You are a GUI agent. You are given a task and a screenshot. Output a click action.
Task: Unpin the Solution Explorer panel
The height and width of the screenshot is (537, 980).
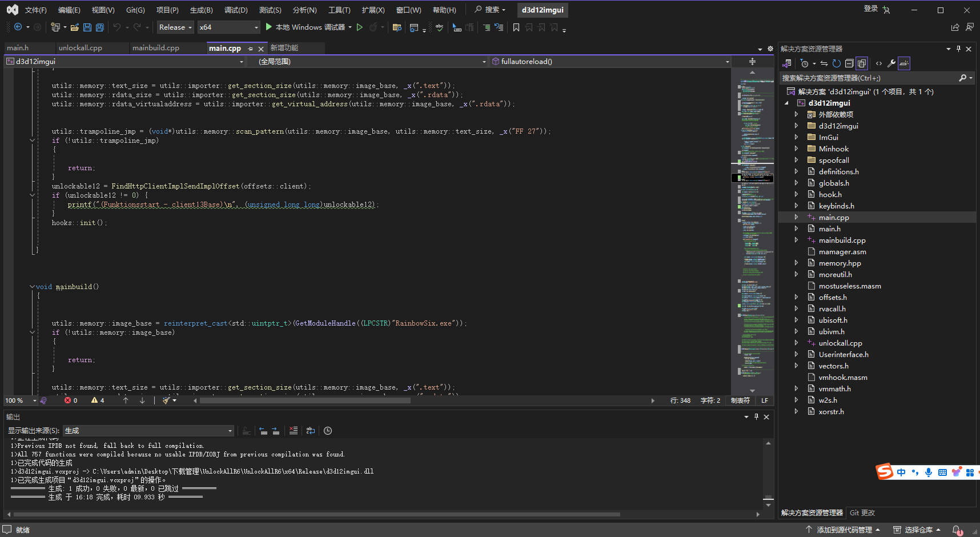958,49
